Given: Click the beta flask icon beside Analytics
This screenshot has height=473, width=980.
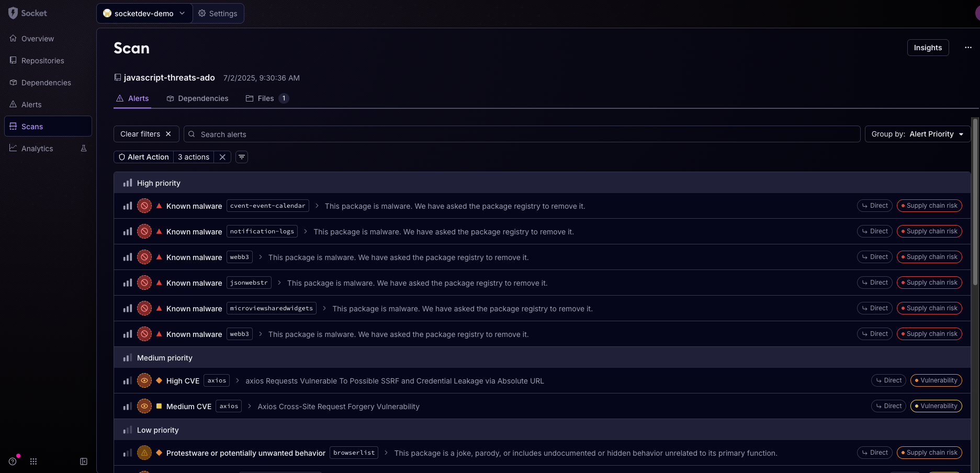Looking at the screenshot, I should pyautogui.click(x=84, y=149).
